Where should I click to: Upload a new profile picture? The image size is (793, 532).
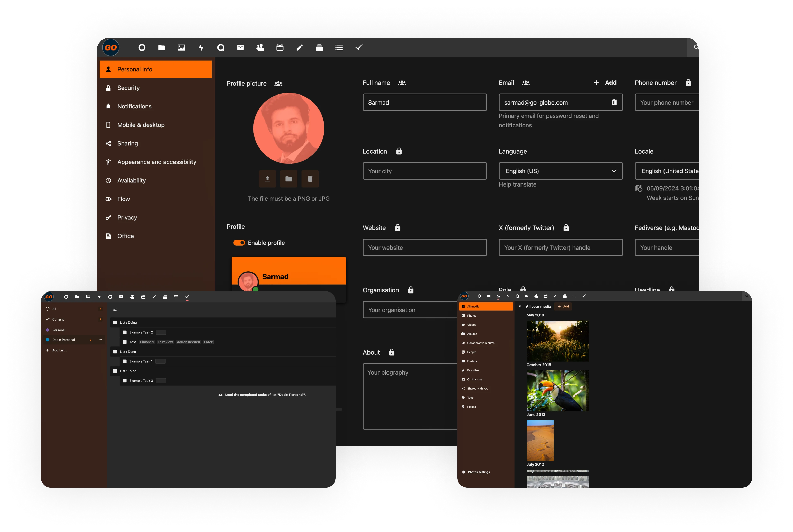coord(267,179)
